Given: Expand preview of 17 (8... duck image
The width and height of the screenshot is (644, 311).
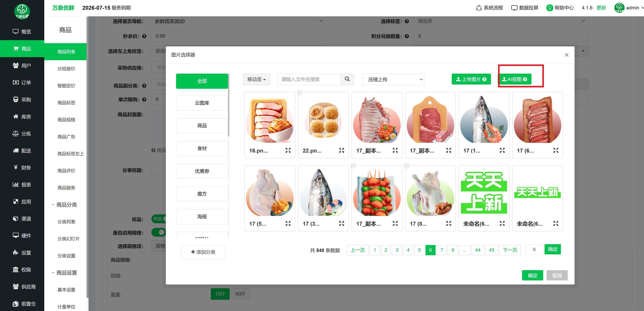Looking at the screenshot, I should 449,223.
